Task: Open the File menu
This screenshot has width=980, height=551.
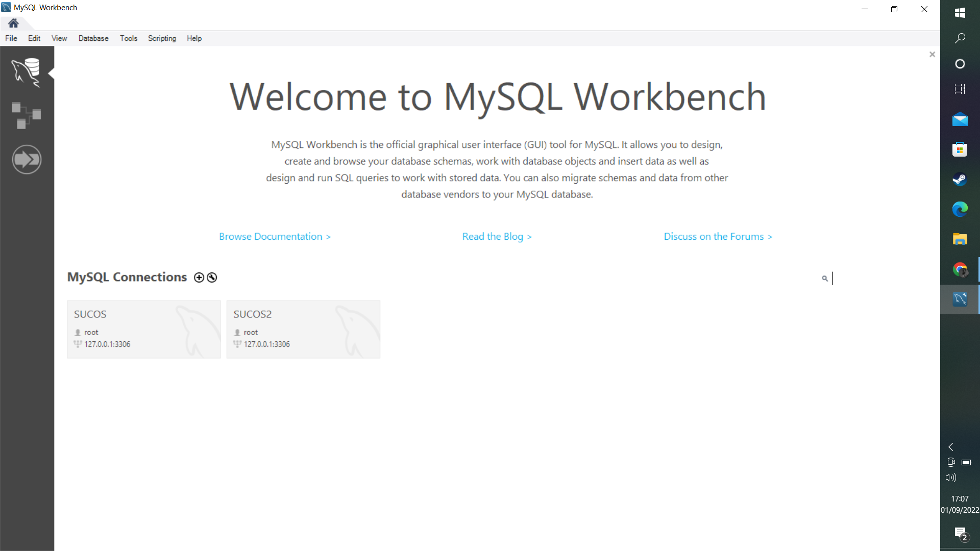Action: tap(11, 38)
